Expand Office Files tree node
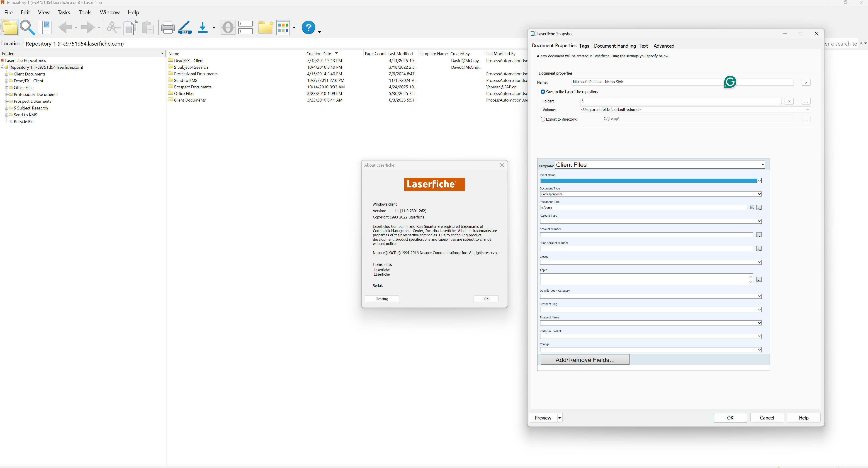This screenshot has width=868, height=468. click(6, 88)
